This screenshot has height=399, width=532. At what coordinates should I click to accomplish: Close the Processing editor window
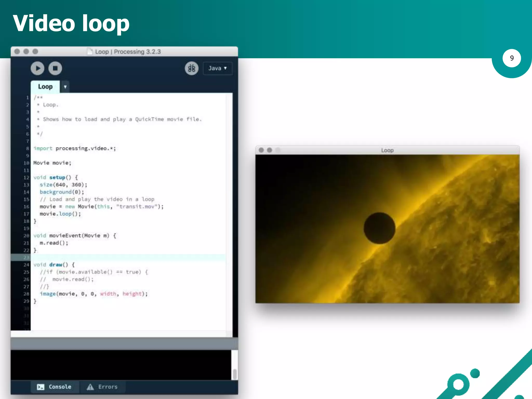pos(17,51)
